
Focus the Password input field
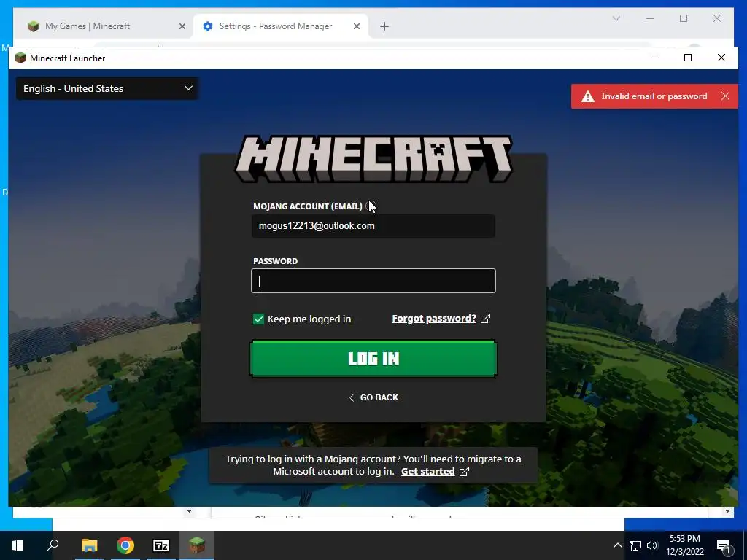[x=373, y=281]
